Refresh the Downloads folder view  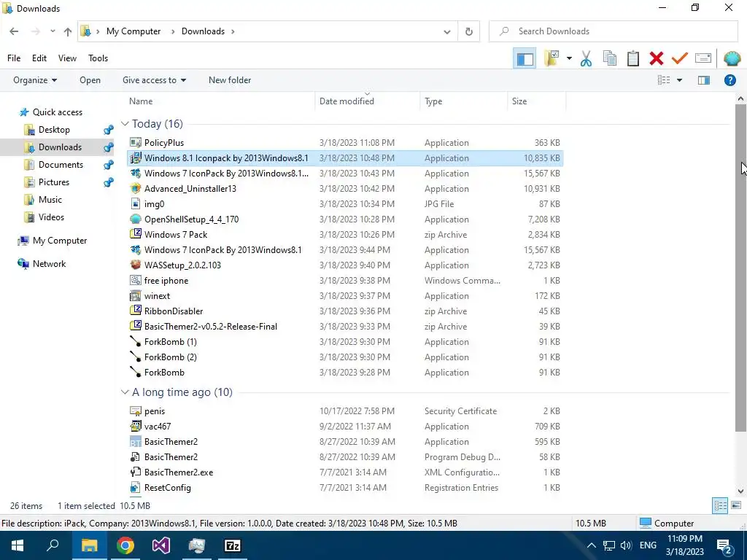(469, 31)
